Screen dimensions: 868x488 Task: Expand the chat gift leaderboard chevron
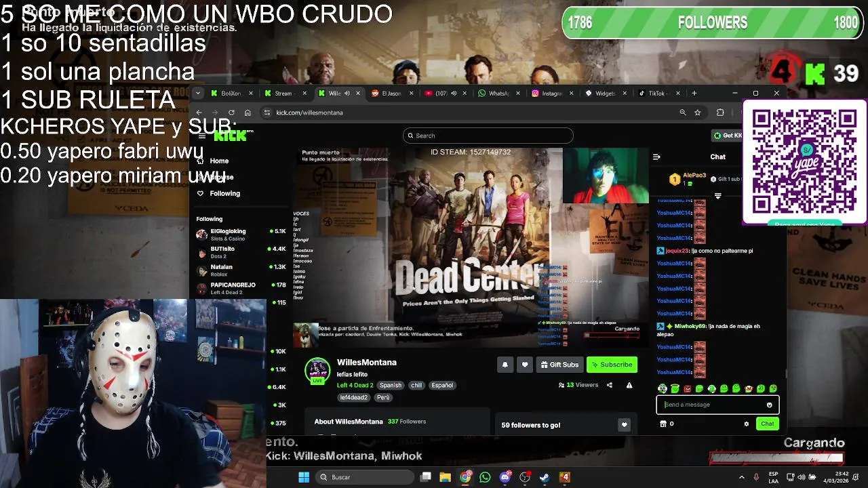(717, 196)
